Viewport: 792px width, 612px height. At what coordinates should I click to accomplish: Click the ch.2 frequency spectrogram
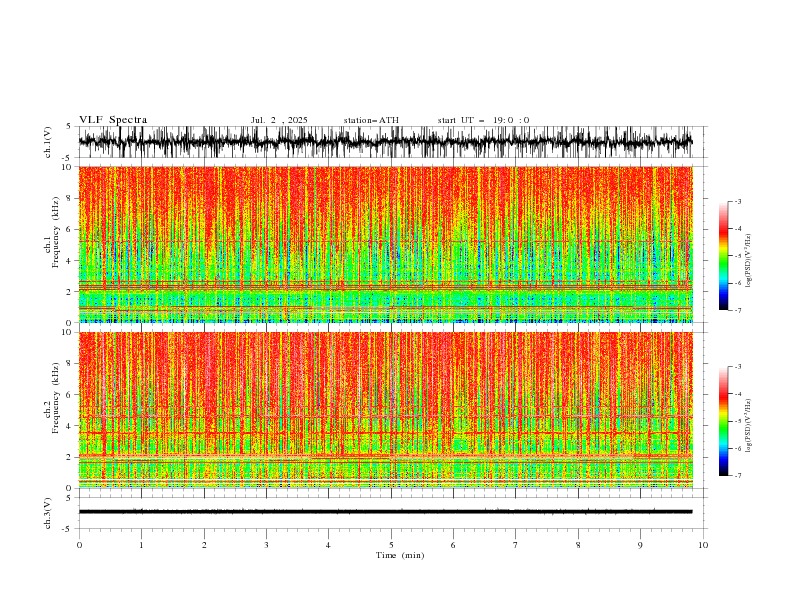tap(385, 410)
